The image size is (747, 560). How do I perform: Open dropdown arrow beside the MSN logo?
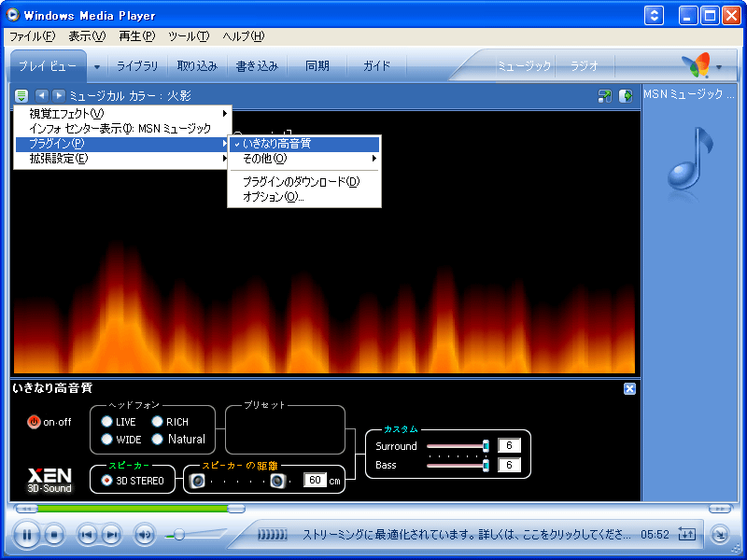click(719, 67)
